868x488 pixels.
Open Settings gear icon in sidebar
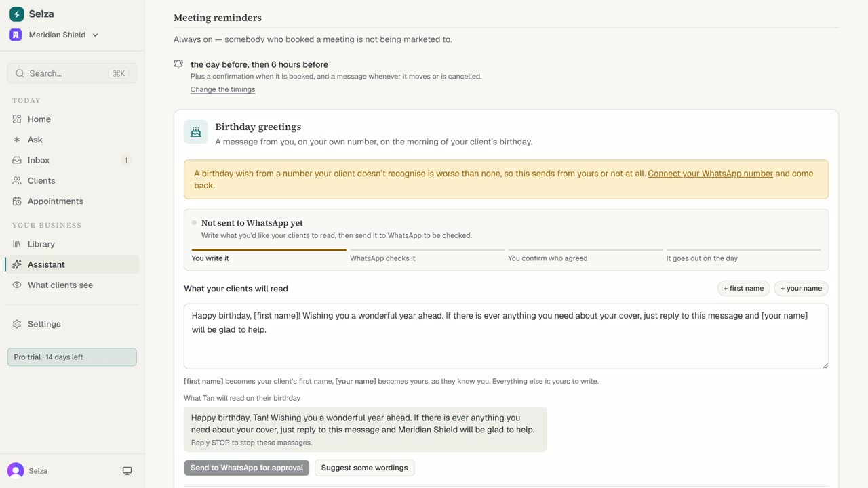point(17,324)
